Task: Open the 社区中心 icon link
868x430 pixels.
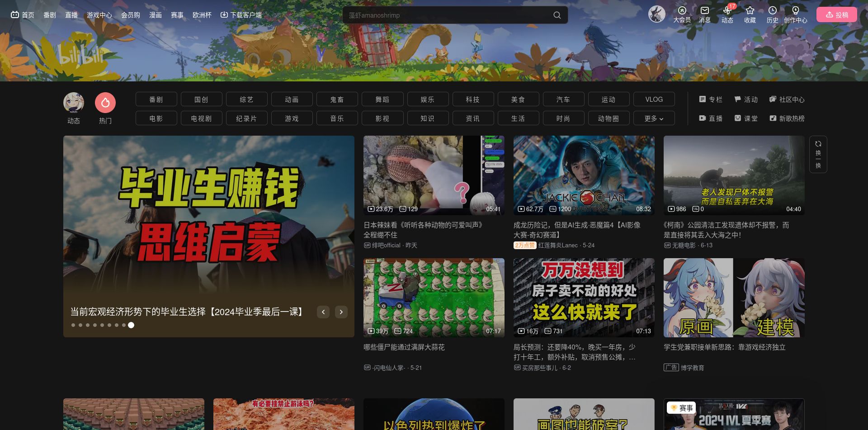Action: click(x=787, y=99)
